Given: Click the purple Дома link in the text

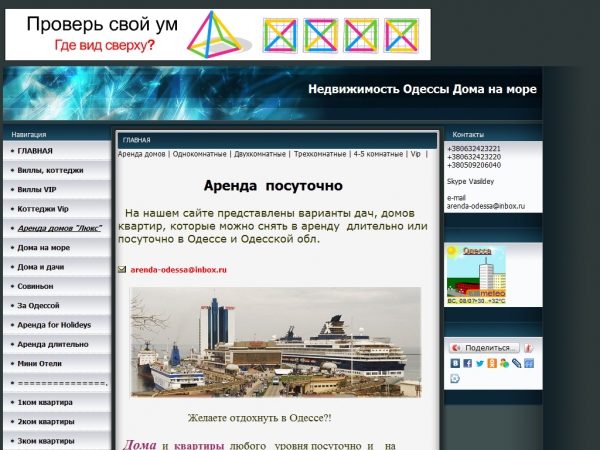Looking at the screenshot, I should [x=139, y=445].
